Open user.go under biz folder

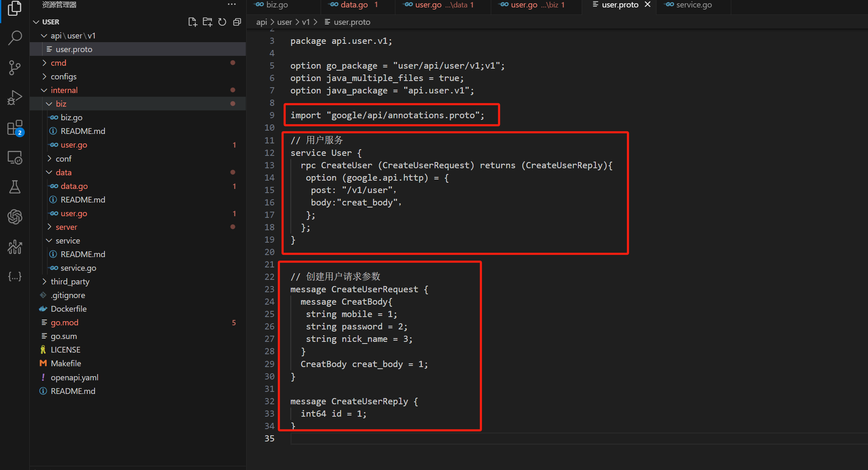pos(138,145)
